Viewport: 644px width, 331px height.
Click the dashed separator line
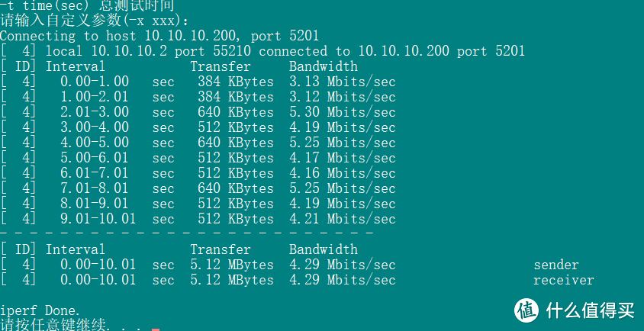coord(186,233)
